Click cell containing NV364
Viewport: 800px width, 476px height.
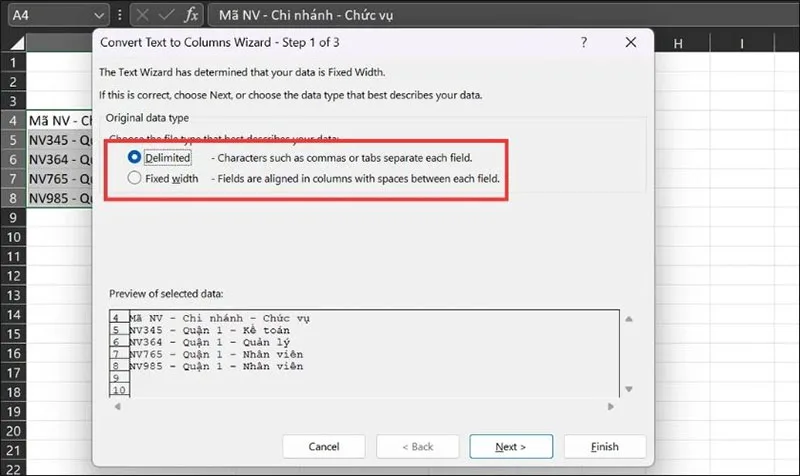click(59, 160)
